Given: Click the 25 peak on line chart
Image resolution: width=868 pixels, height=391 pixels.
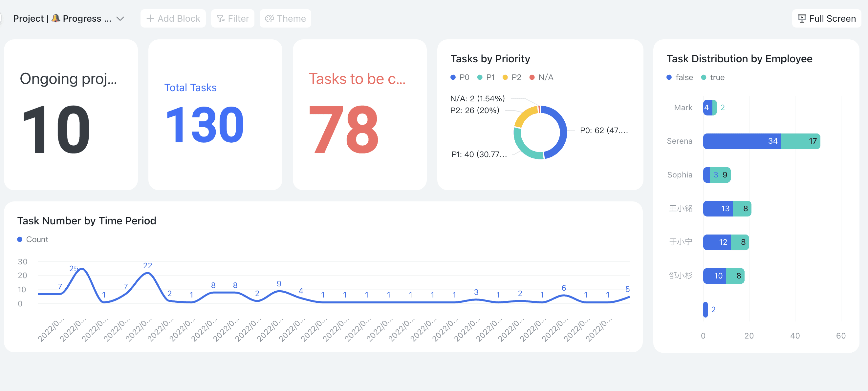Looking at the screenshot, I should coord(82,269).
